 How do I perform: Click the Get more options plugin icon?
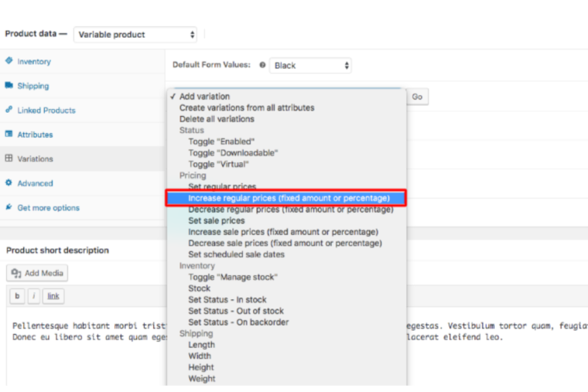9,207
